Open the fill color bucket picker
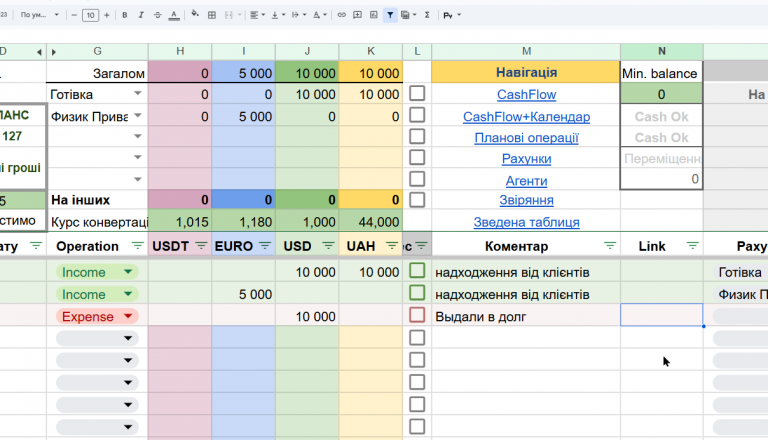Viewport: 768px width, 440px height. [x=195, y=14]
